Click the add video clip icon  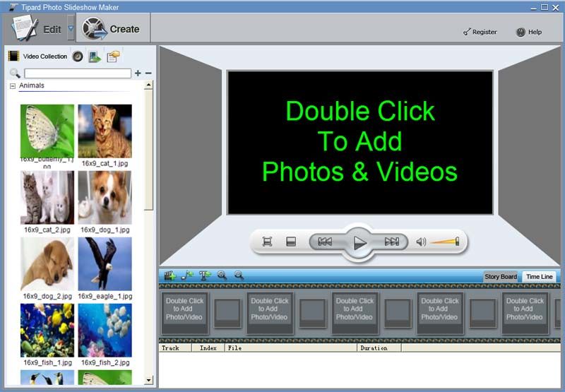[x=170, y=275]
